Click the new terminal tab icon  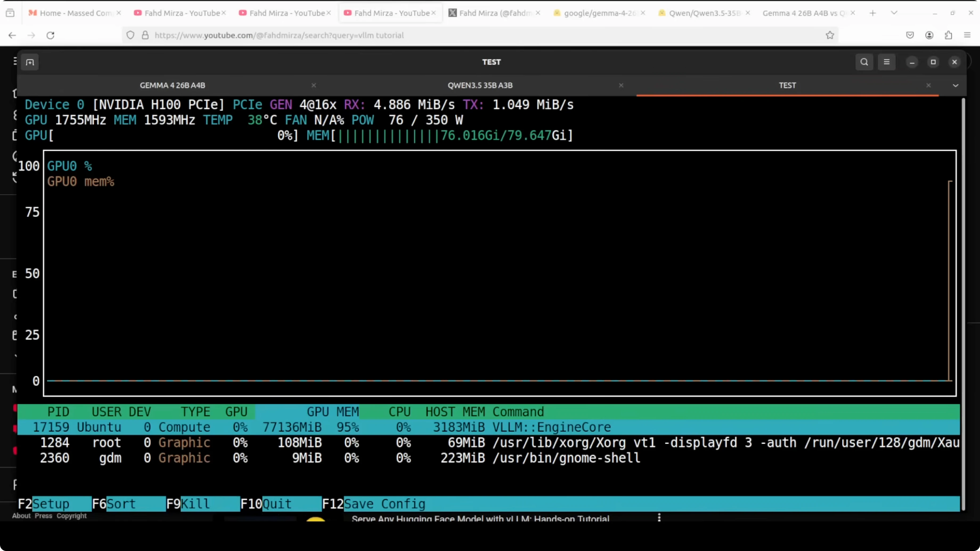[30, 62]
